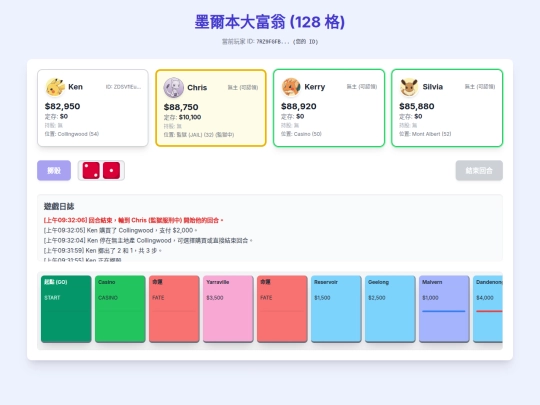This screenshot has width=540, height=405.
Task: Click Kerry's balance $88,920
Action: coord(299,106)
